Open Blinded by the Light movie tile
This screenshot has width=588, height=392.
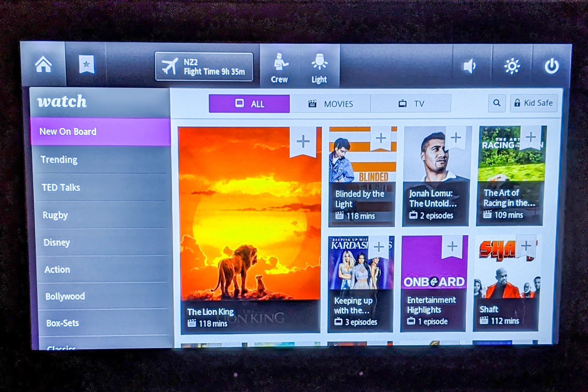[x=362, y=177]
